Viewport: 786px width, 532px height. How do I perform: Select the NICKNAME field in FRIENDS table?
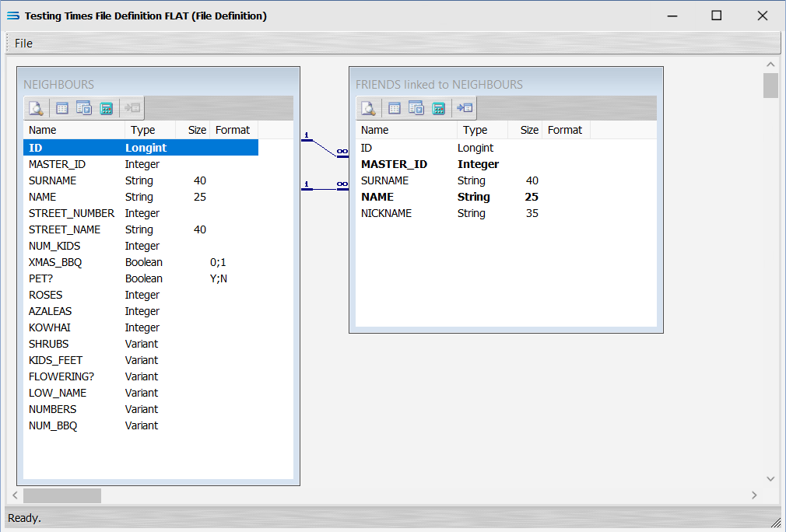(x=473, y=213)
